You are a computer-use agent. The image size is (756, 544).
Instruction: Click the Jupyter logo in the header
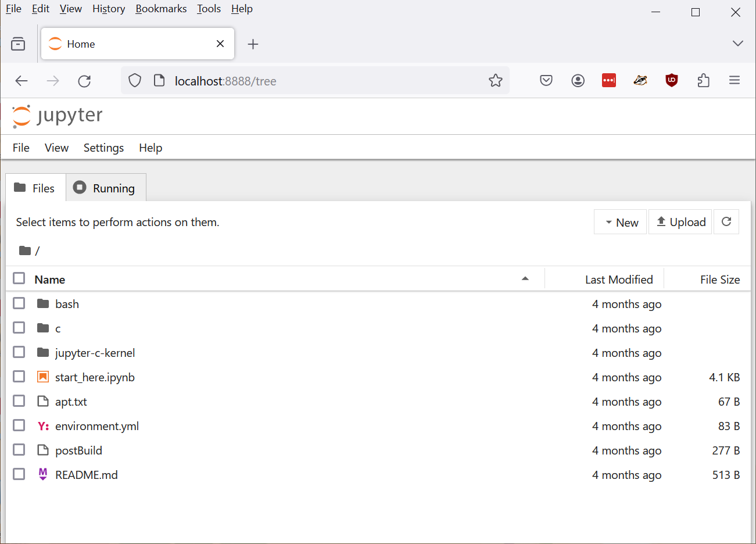[58, 116]
